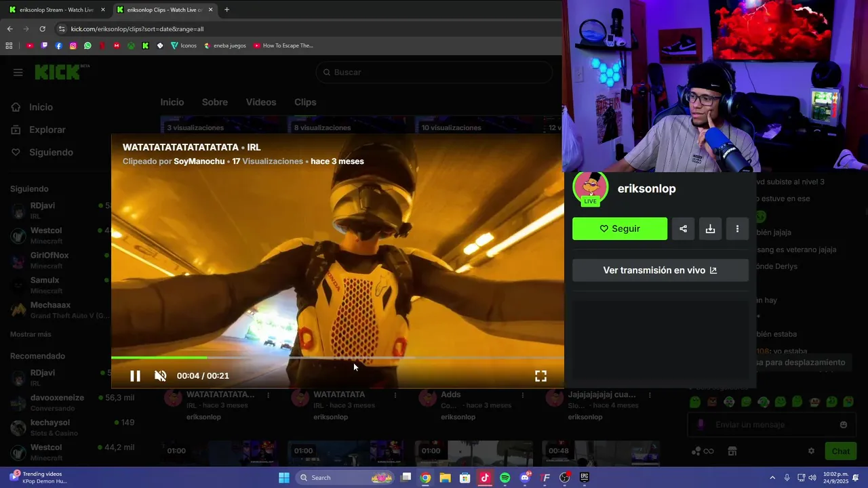Open followed channel Mechaaax
Viewport: 868px width, 488px height.
coord(60,310)
